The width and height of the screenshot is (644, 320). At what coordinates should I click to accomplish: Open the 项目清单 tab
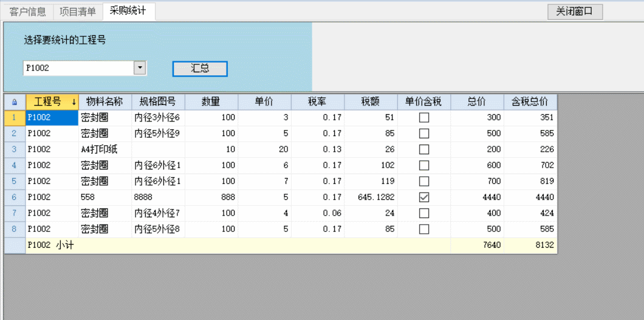(78, 12)
